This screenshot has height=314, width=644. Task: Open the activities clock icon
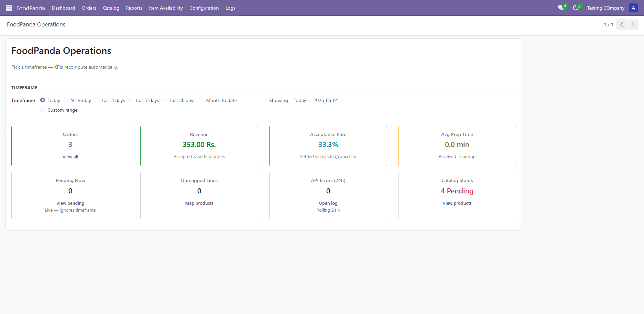[x=576, y=8]
